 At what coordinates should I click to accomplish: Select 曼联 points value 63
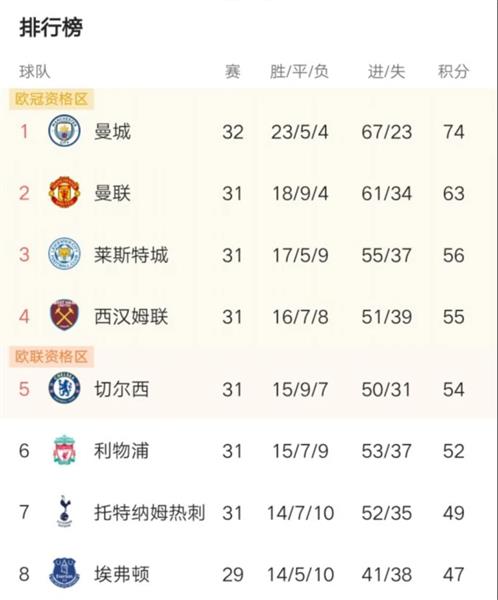454,193
